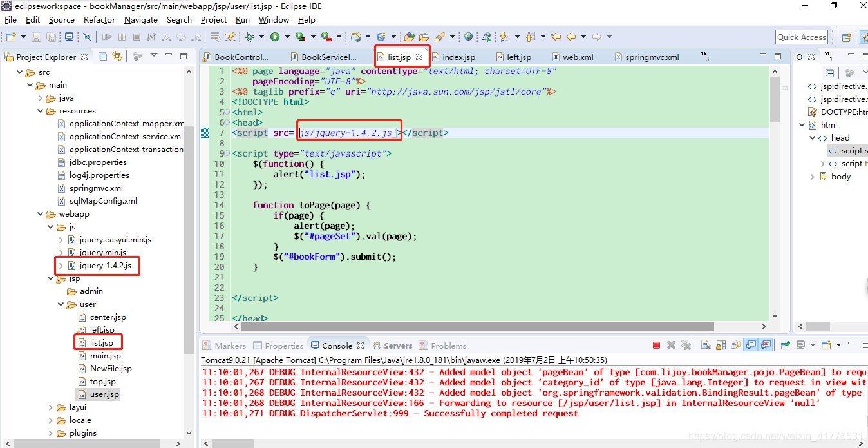Open the Debug configurations dropdown arrow
This screenshot has height=448, width=868.
[261, 37]
